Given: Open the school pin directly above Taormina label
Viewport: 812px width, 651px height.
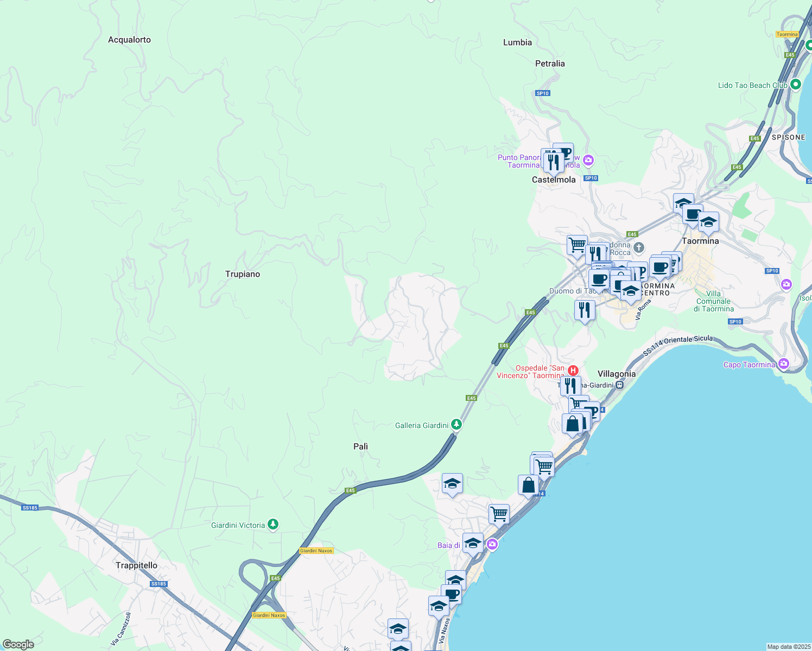Looking at the screenshot, I should [708, 222].
